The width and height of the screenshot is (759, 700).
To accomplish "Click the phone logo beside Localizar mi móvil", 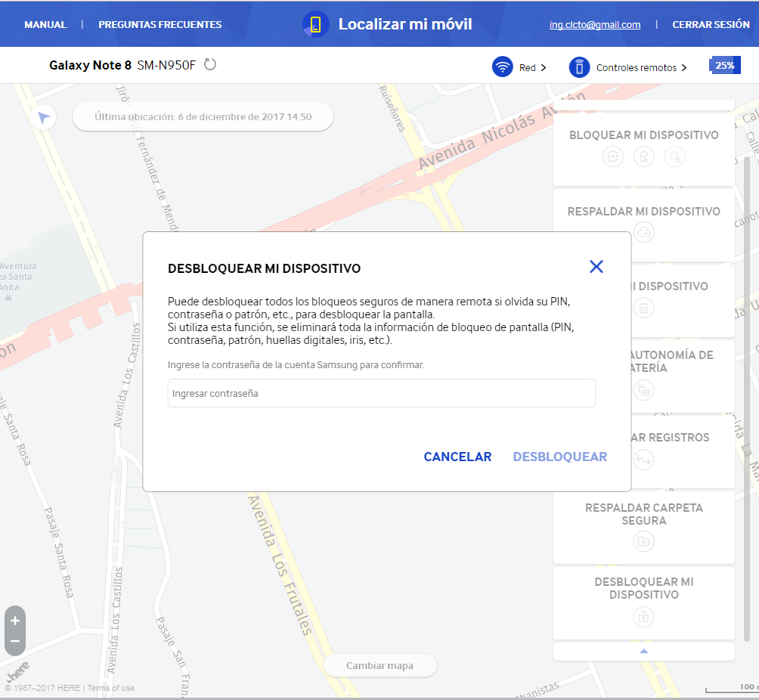I will click(315, 24).
